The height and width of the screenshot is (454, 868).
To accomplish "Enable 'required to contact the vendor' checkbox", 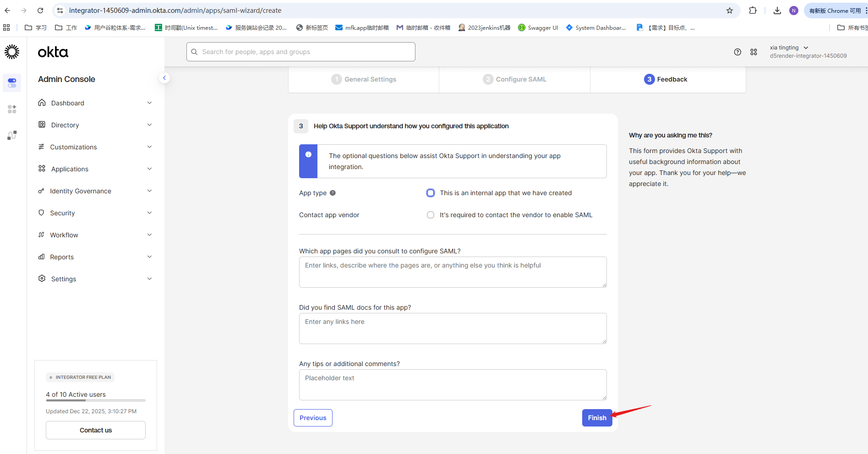I will tap(431, 215).
